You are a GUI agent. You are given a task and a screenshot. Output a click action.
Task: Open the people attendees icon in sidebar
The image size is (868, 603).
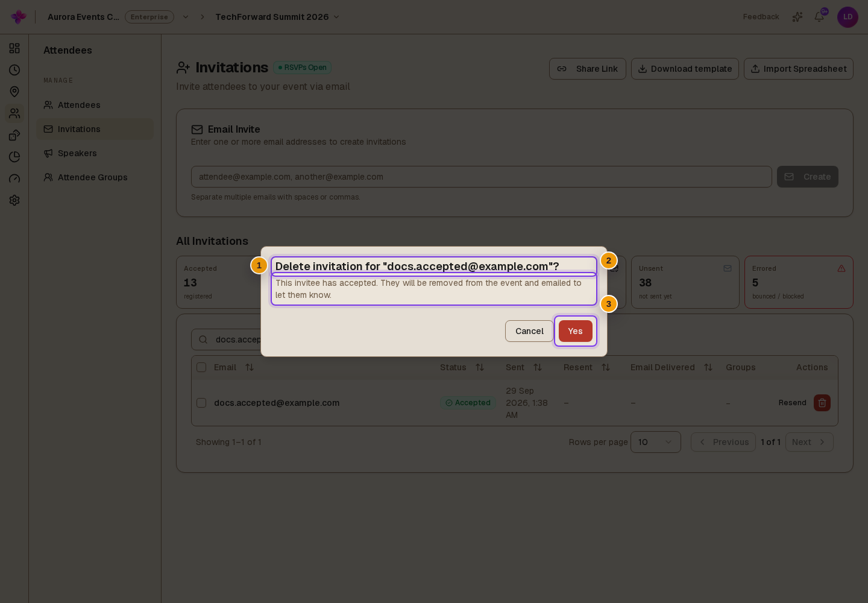point(14,113)
